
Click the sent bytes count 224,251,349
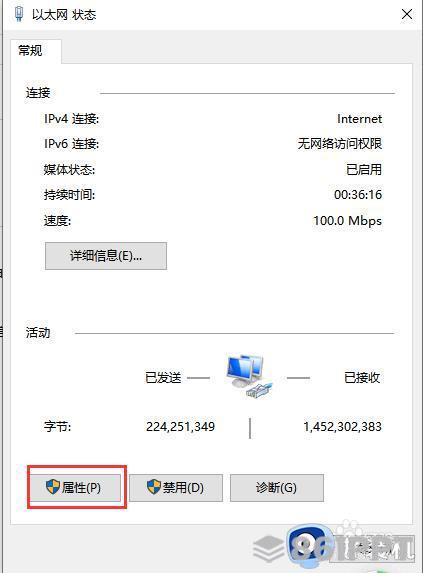click(x=180, y=426)
